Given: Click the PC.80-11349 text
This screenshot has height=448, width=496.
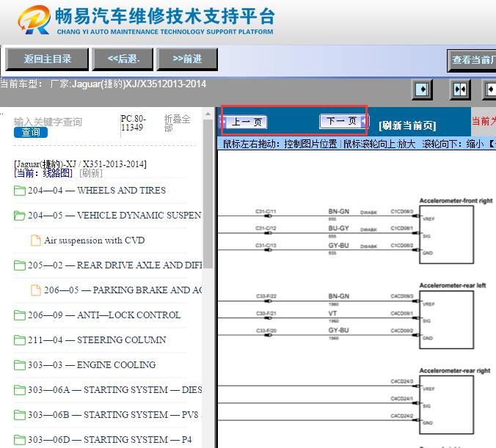Looking at the screenshot, I should (134, 123).
